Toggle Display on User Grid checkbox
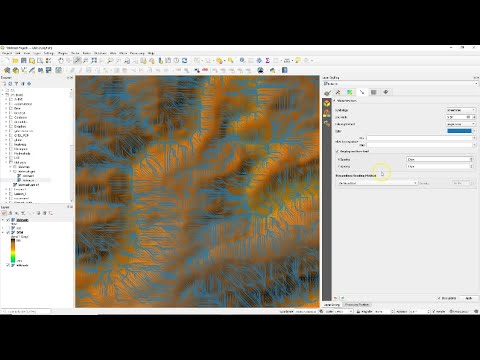 point(337,151)
